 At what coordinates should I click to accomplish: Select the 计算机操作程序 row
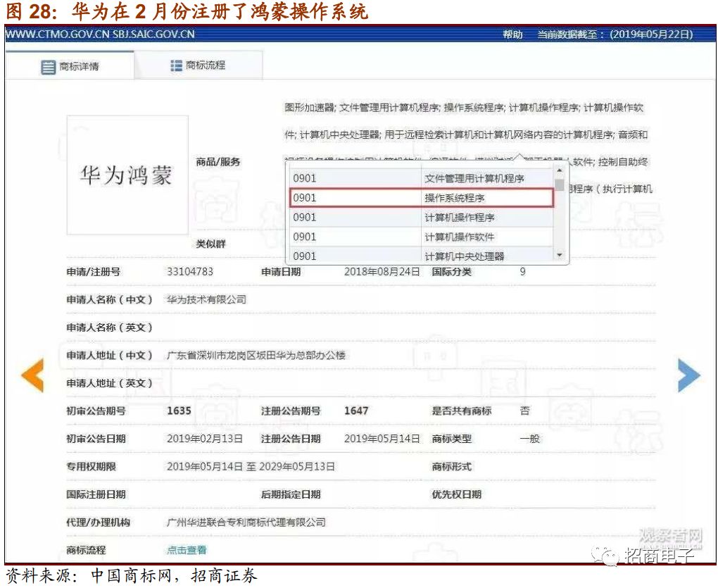[422, 217]
